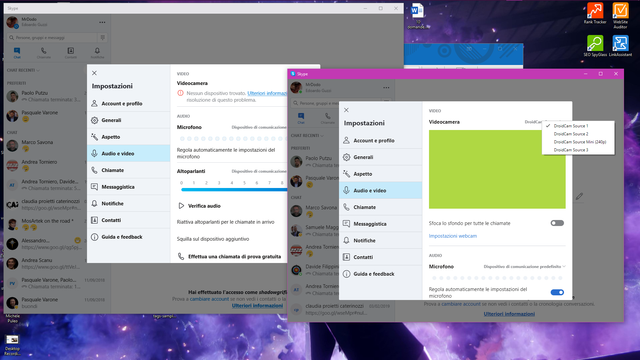This screenshot has height=360, width=640.
Task: Toggle Sfoca lo sfondo per tutte le chiamate
Action: click(x=557, y=223)
